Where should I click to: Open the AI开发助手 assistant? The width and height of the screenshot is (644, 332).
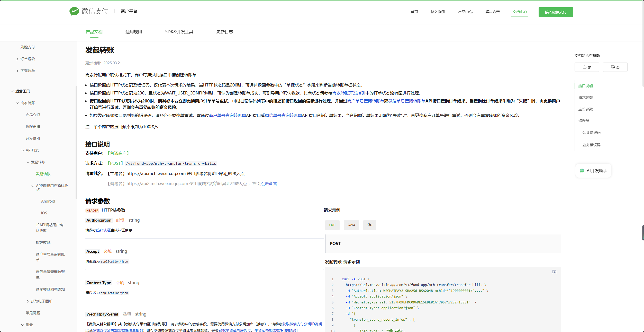click(593, 171)
